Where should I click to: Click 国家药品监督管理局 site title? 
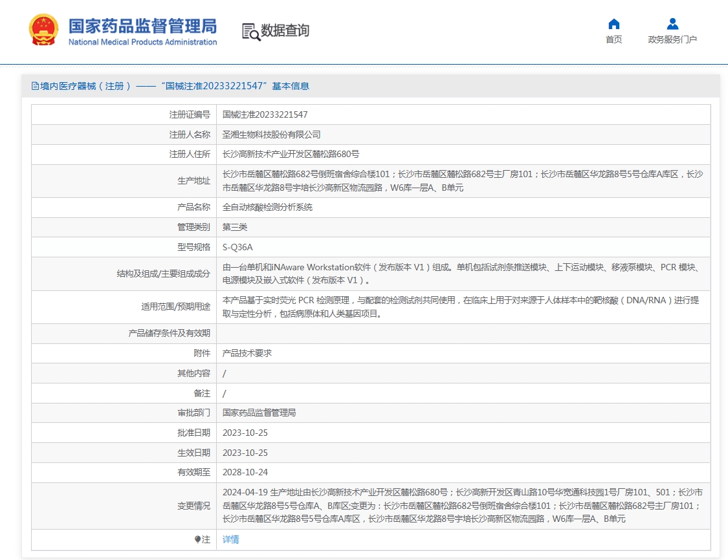[142, 26]
